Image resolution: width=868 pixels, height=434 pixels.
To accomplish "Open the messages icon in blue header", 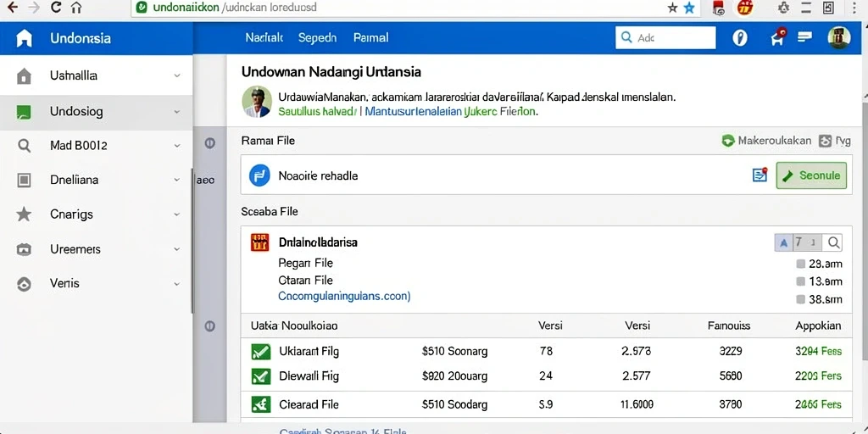I will tap(804, 36).
